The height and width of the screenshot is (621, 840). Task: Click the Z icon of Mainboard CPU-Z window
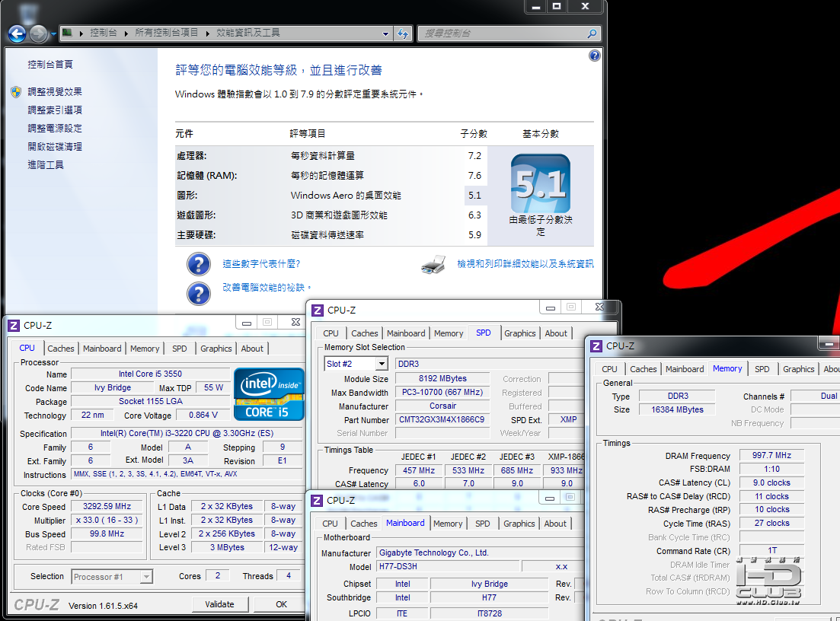[317, 501]
